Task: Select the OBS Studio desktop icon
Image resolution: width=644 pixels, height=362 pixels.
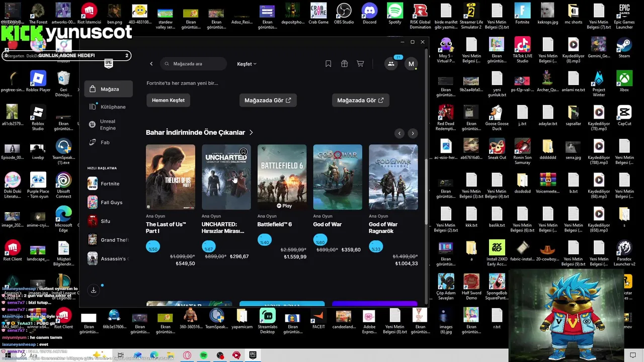Action: (344, 14)
